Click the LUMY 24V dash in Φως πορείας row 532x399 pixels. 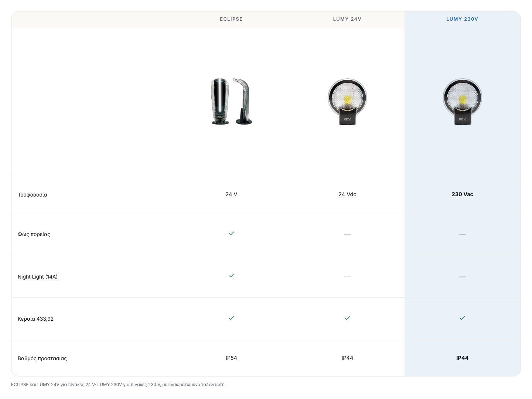point(347,234)
